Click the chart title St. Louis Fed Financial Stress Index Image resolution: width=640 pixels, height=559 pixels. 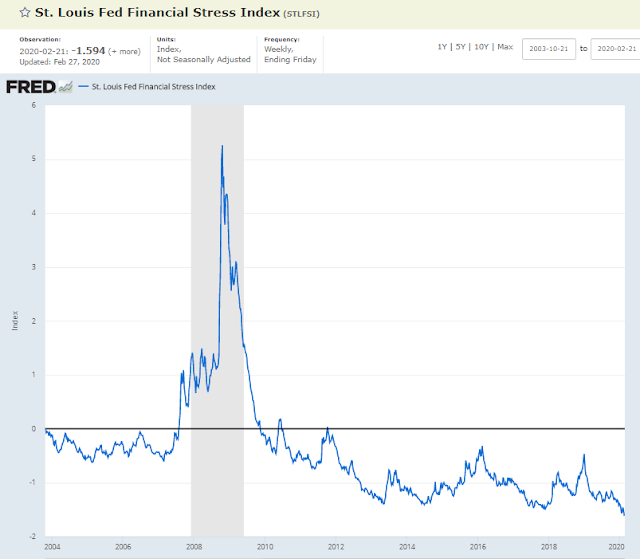[x=157, y=12]
